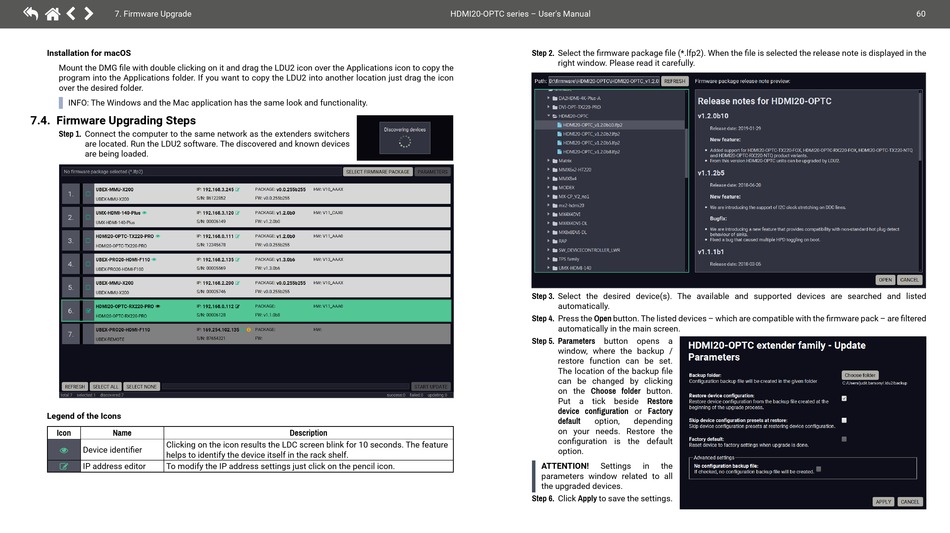950x533 pixels.
Task: Expand the DVI-OPT-TX220-PRO folder arrow
Action: [x=548, y=107]
